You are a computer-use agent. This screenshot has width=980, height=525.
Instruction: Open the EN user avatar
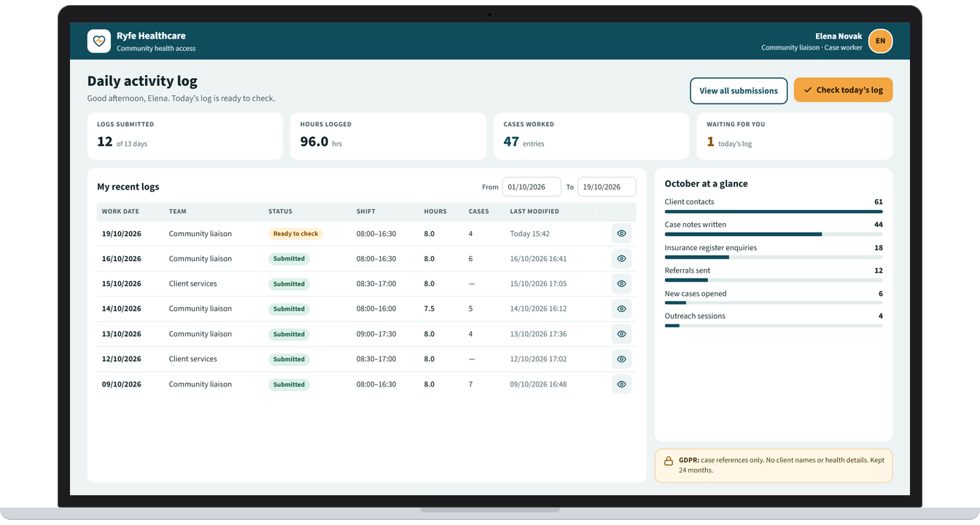click(880, 41)
